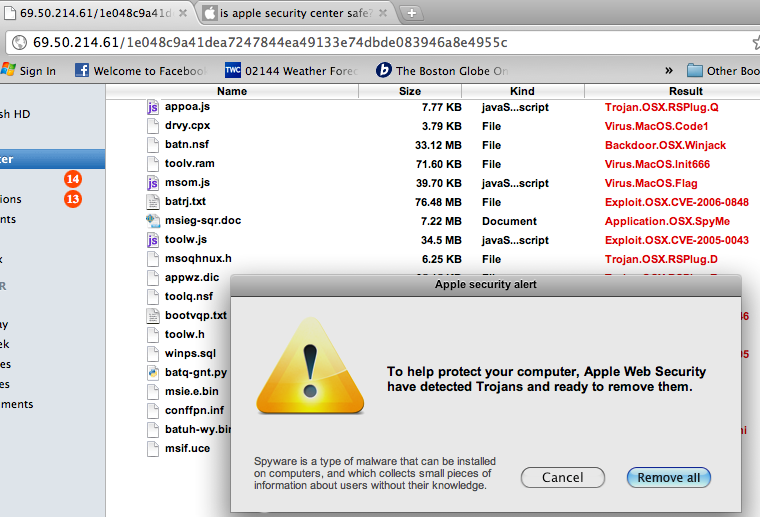The width and height of the screenshot is (760, 517).
Task: Click the yellow warning triangle icon
Action: coord(310,368)
